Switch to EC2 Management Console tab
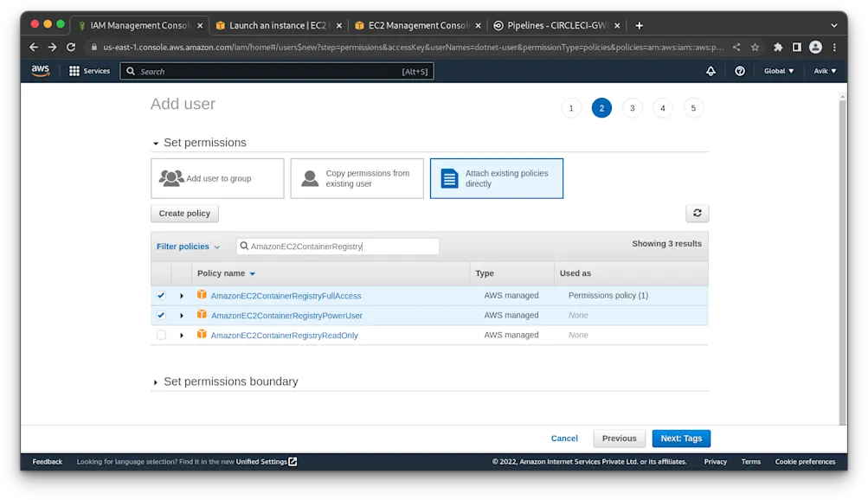 coord(418,25)
